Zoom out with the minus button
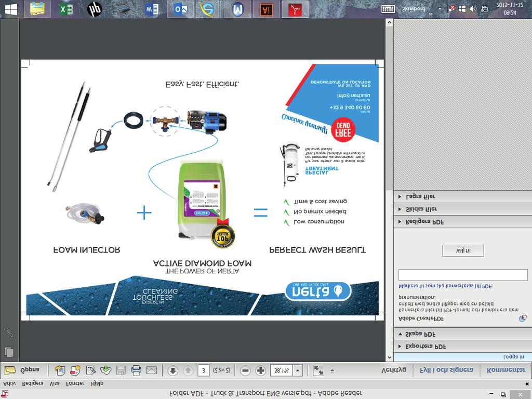532x399 pixels. (x=245, y=370)
